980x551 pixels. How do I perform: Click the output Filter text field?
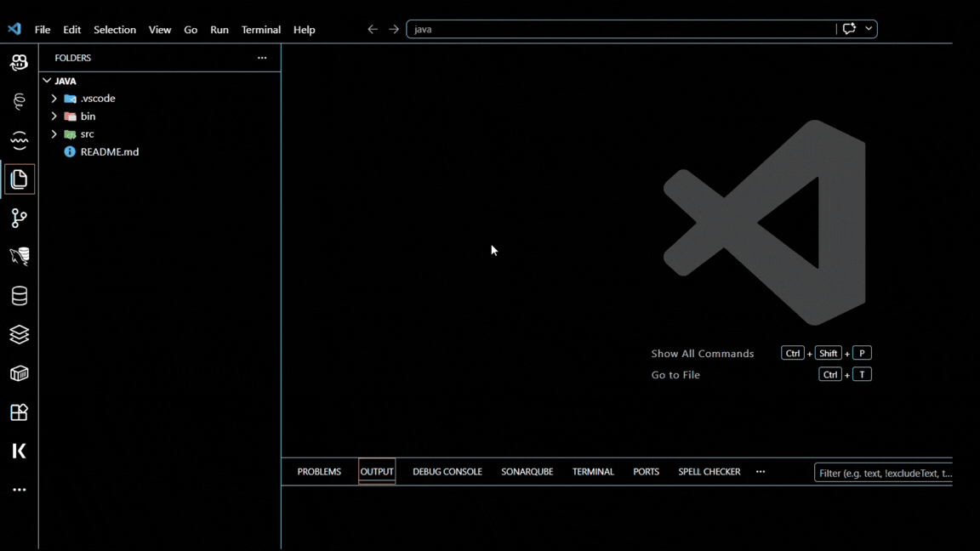[x=884, y=473]
